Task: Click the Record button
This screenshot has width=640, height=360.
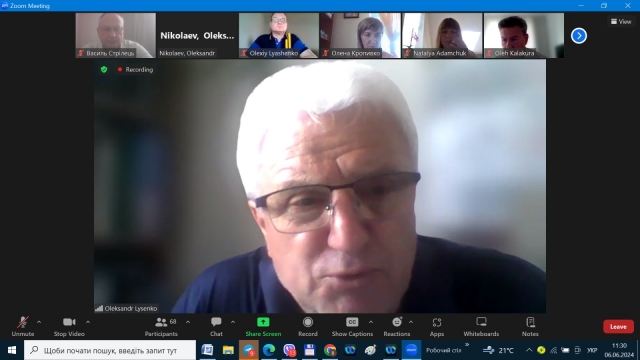Action: [308, 327]
